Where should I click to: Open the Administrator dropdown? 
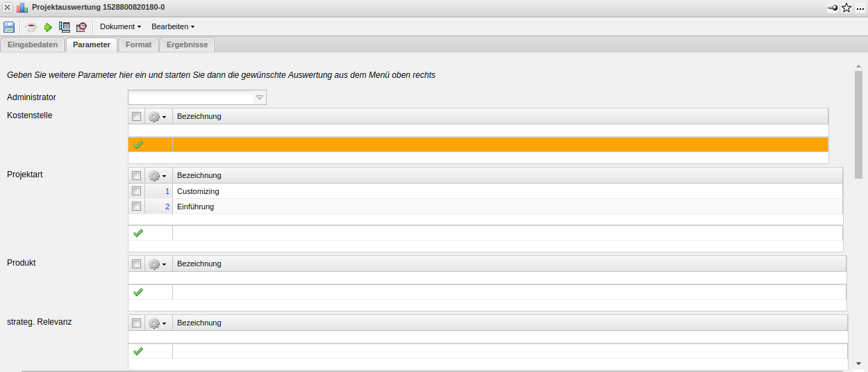tap(260, 97)
